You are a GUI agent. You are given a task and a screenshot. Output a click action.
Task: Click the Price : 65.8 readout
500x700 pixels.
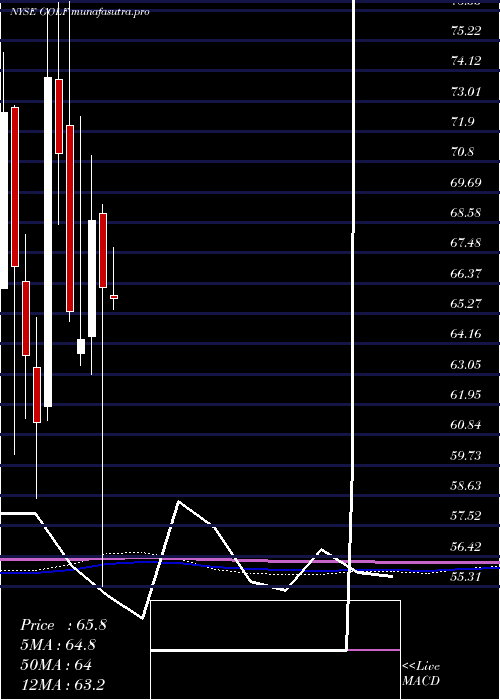click(63, 625)
